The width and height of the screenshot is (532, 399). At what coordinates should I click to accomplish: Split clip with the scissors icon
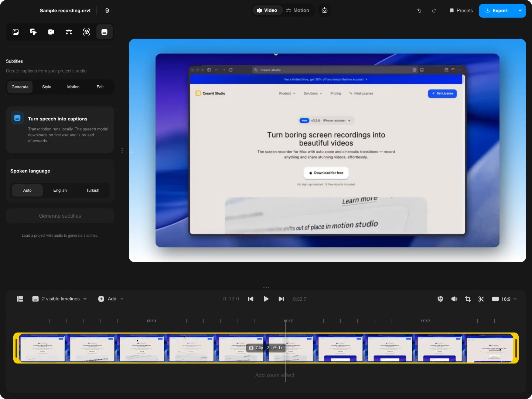pos(481,299)
